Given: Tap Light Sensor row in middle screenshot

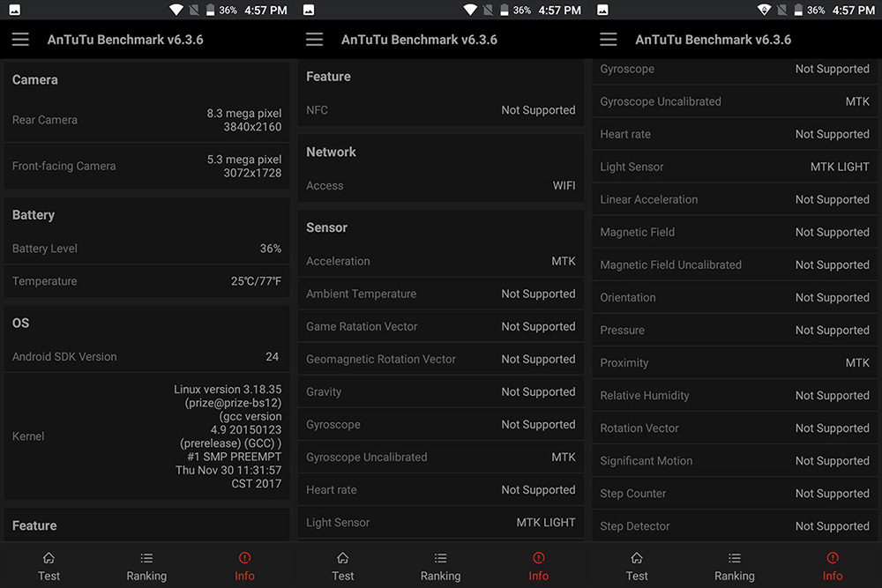Looking at the screenshot, I should pyautogui.click(x=440, y=522).
